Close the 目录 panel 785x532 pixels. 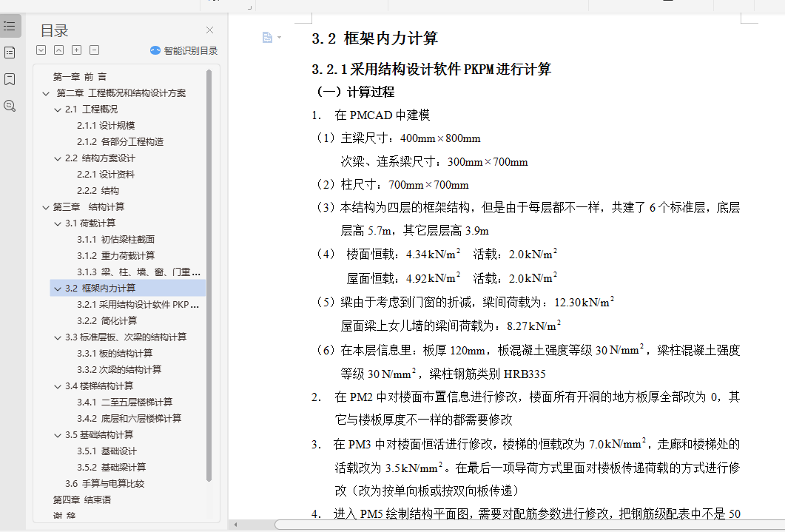tap(210, 30)
